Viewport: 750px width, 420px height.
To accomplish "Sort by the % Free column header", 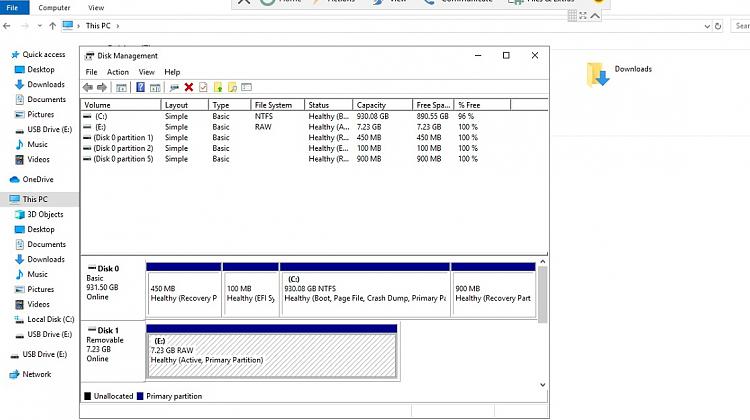I will point(482,105).
